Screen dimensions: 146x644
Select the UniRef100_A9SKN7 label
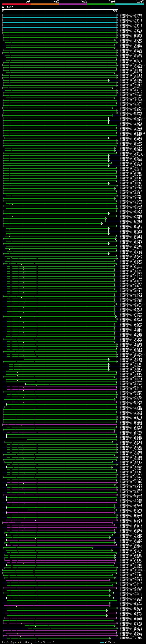pos(131,40)
